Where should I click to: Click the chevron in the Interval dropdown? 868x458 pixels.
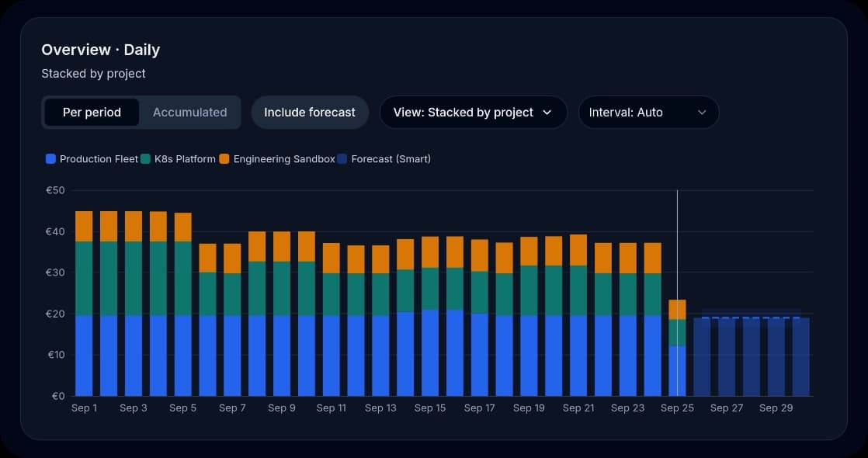tap(702, 113)
